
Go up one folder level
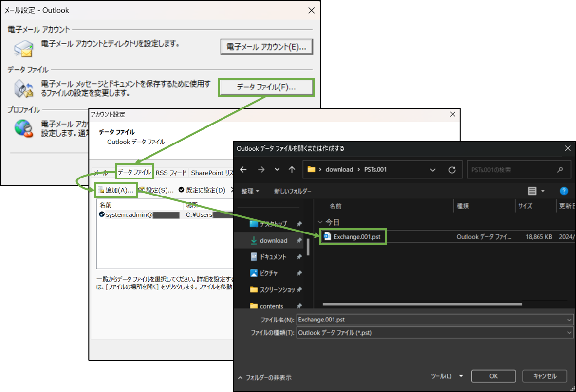[292, 170]
